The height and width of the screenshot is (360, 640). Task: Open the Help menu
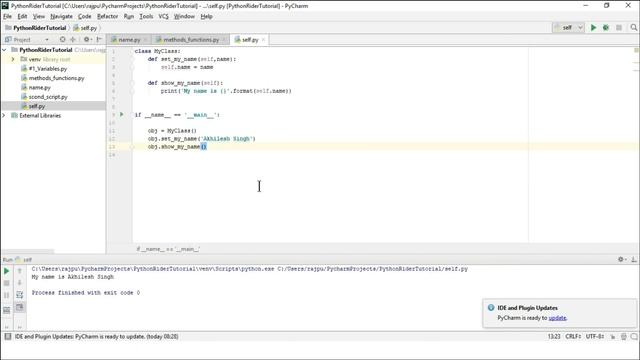pyautogui.click(x=207, y=16)
